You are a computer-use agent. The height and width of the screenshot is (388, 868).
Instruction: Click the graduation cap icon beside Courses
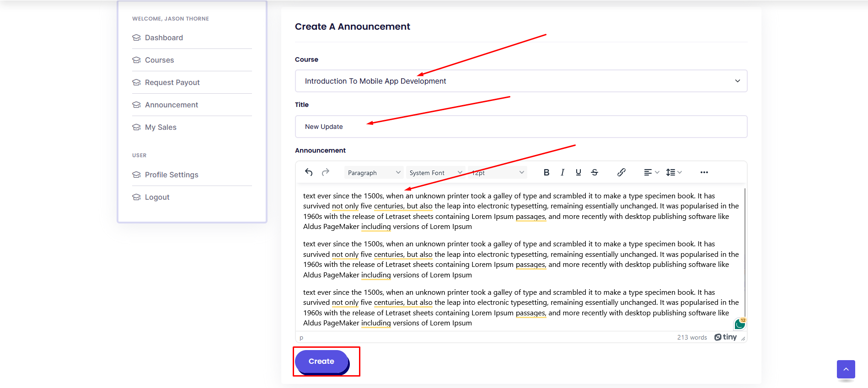coord(136,60)
